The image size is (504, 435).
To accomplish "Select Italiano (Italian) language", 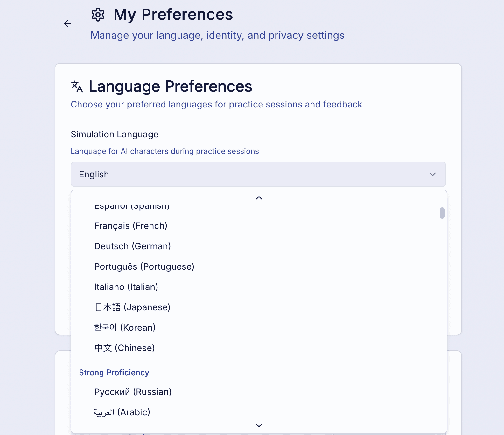I will 126,287.
